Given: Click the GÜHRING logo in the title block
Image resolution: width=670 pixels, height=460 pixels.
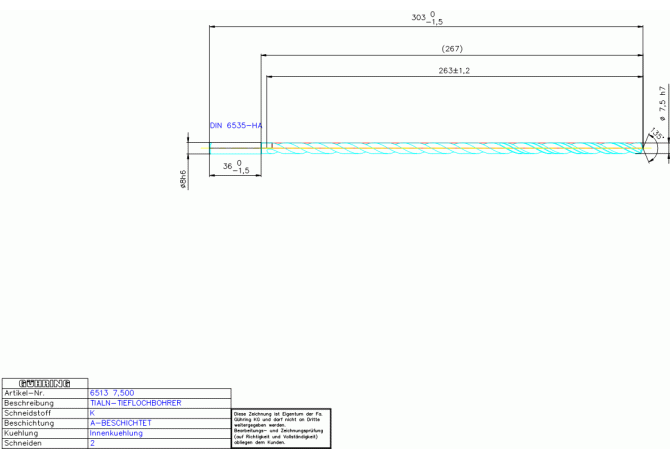Looking at the screenshot, I should [44, 383].
